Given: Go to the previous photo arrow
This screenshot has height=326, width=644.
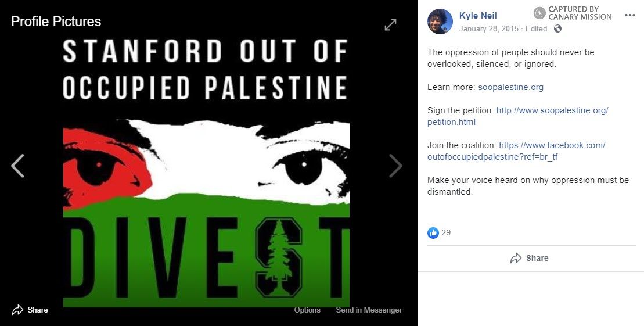Looking at the screenshot, I should 17,166.
